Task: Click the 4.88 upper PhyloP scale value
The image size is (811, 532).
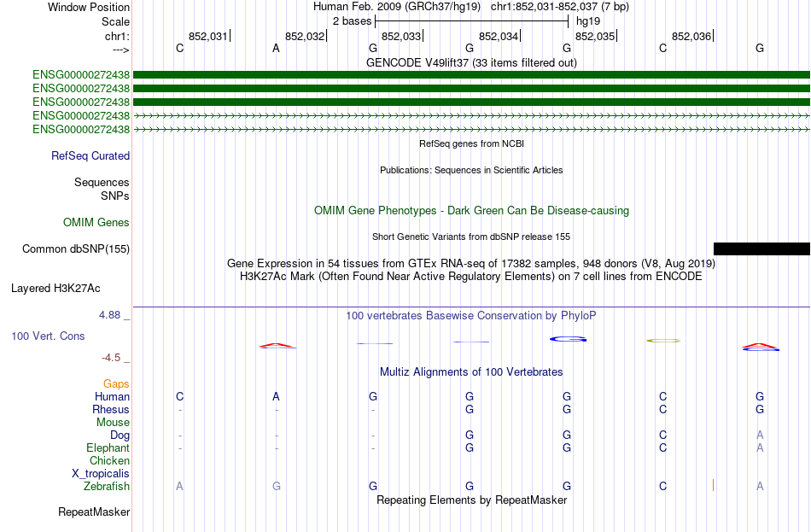Action: coord(109,315)
